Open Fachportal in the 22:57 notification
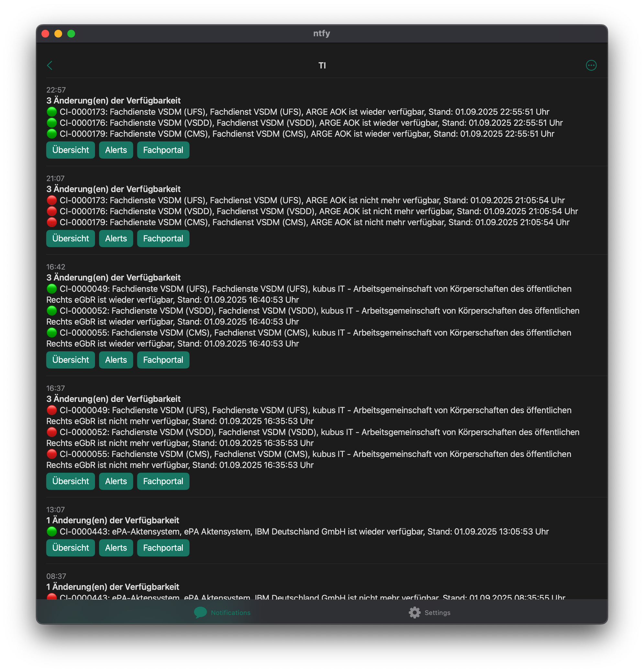This screenshot has width=644, height=672. tap(163, 150)
